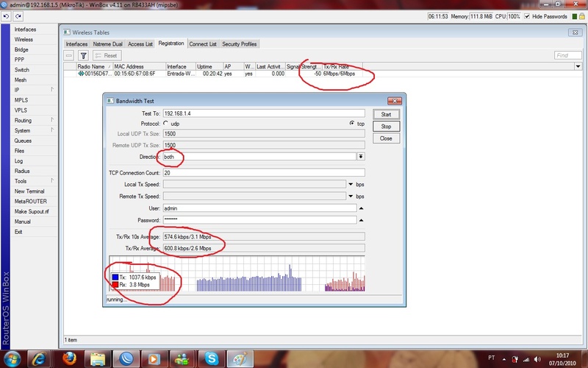The width and height of the screenshot is (588, 368).
Task: Switch to the Interfaces tab
Action: (x=76, y=44)
